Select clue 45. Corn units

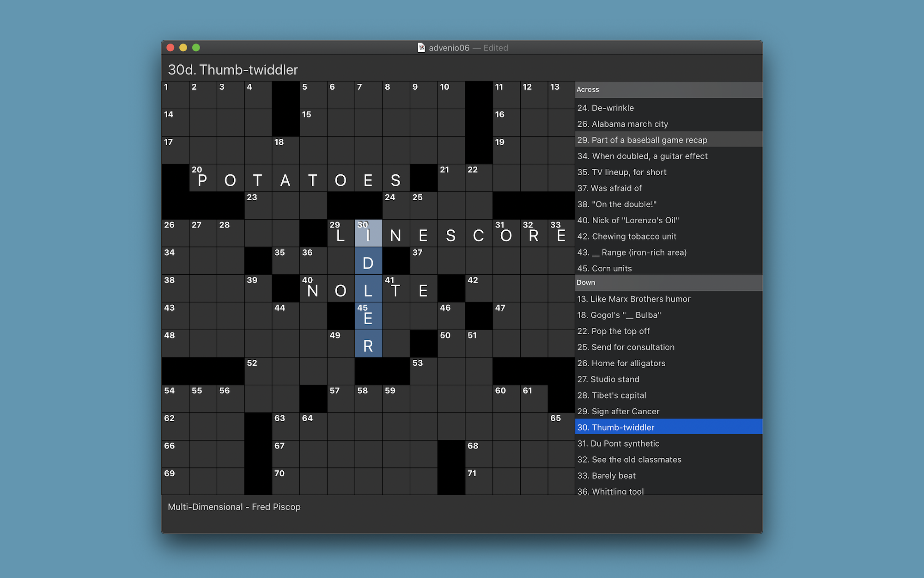coord(604,268)
